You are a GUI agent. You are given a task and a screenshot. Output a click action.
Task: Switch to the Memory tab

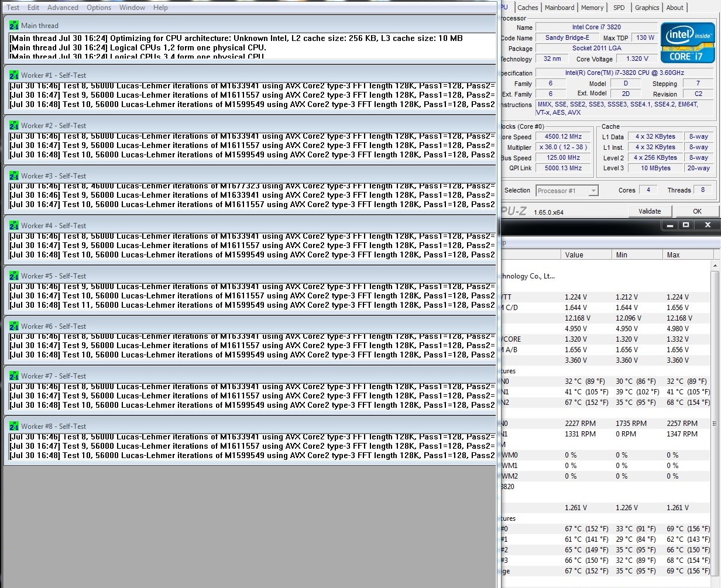592,8
